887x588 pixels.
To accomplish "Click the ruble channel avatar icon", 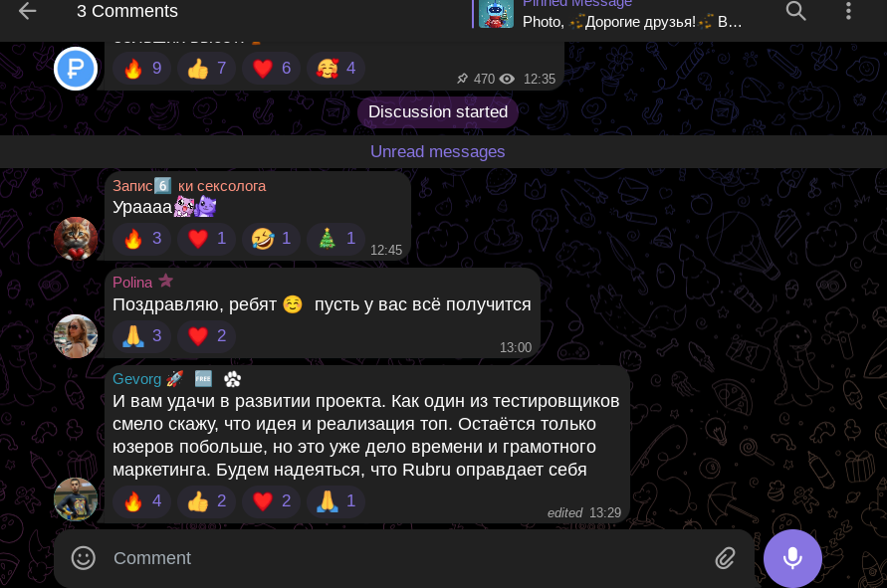I will point(76,69).
